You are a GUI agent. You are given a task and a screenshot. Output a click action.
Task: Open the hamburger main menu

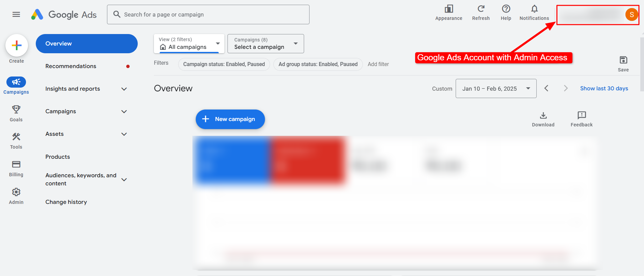point(16,14)
